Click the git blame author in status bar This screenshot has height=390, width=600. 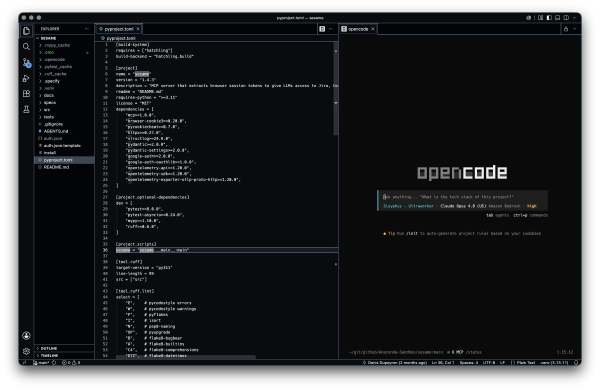[x=395, y=362]
